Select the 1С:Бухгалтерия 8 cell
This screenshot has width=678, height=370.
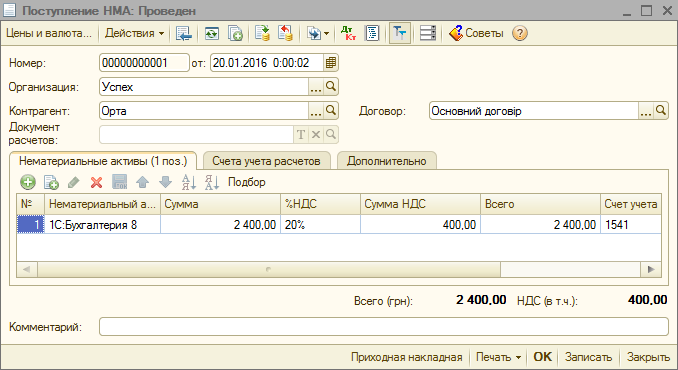(102, 225)
